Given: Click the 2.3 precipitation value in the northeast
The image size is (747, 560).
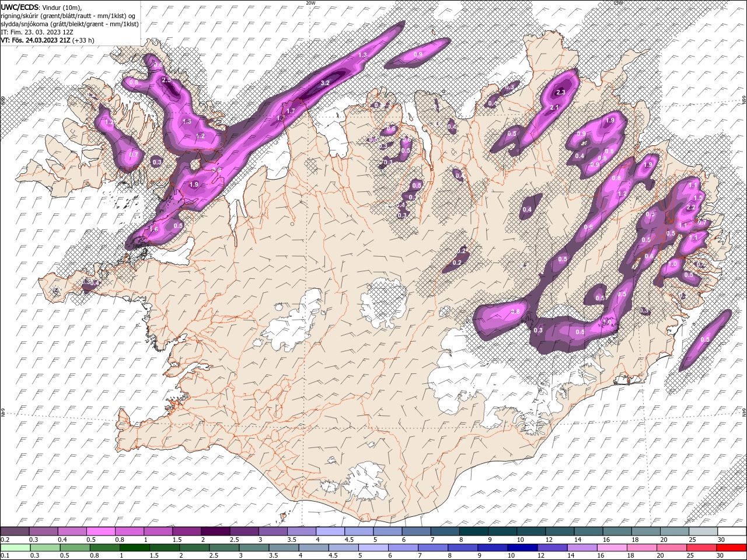Looking at the screenshot, I should point(561,92).
